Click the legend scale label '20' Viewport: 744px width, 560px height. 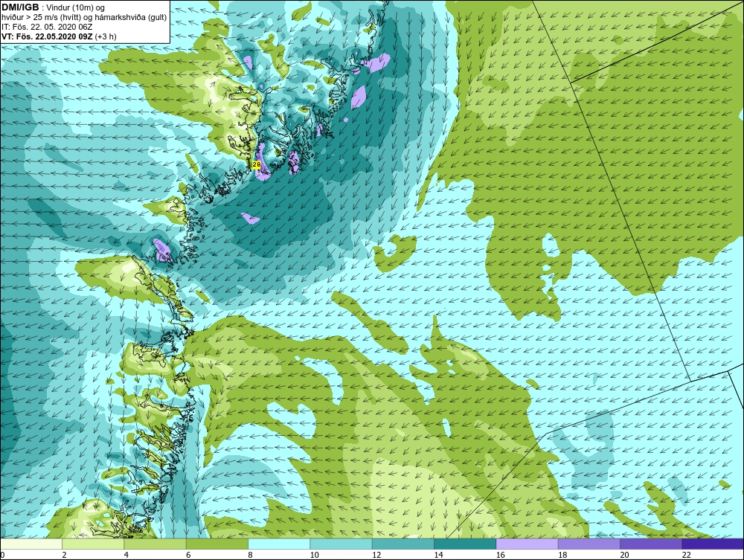click(x=624, y=556)
